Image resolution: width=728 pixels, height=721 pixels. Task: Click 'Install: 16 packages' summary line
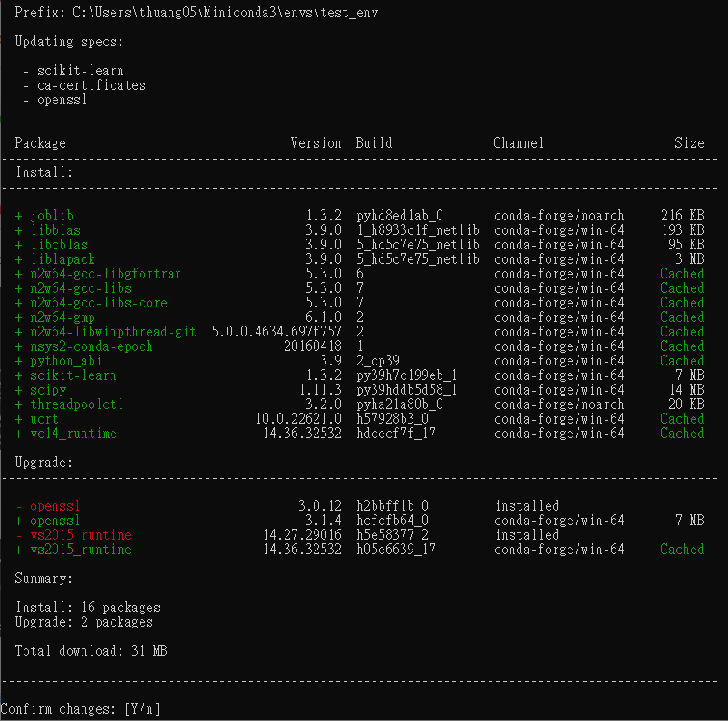[88, 608]
